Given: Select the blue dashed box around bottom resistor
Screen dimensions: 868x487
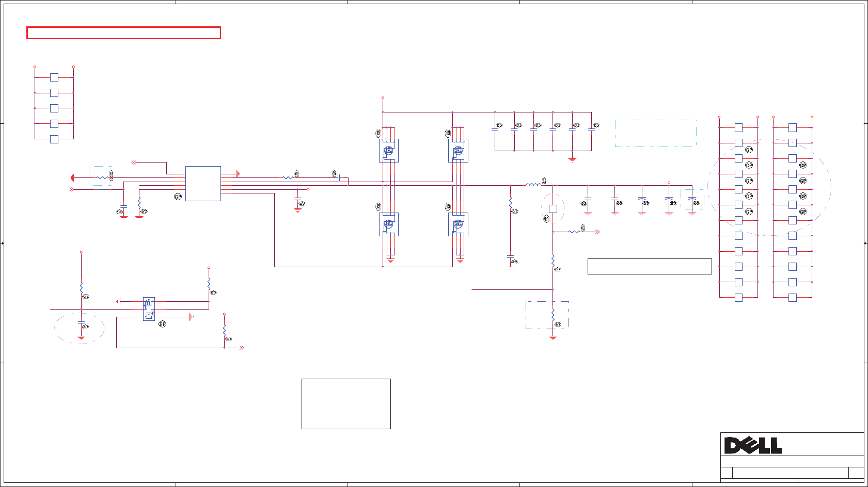Looking at the screenshot, I should click(x=547, y=315).
